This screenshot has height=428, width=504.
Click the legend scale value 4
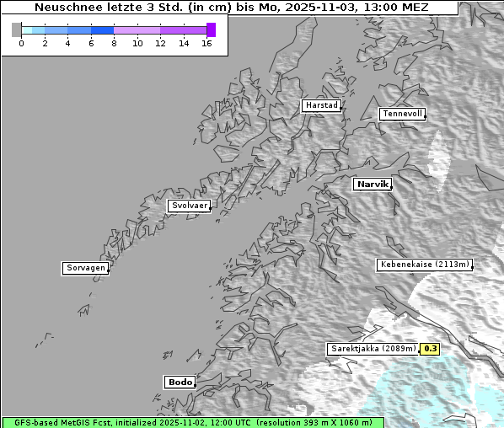67,43
